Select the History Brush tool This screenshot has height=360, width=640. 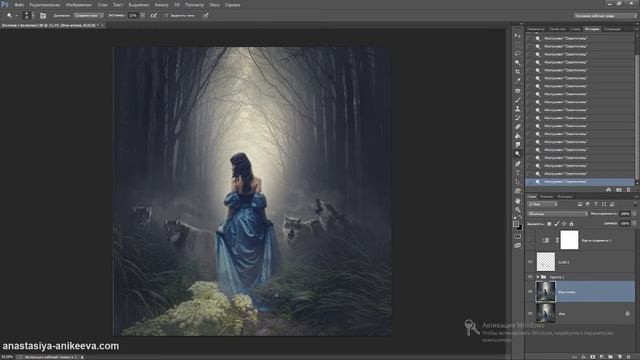coord(518,117)
